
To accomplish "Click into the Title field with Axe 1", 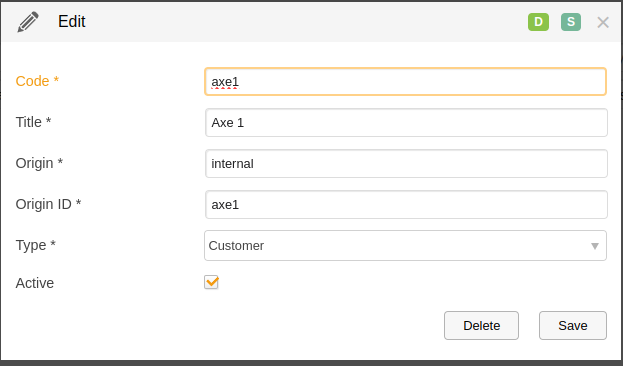I will [406, 122].
